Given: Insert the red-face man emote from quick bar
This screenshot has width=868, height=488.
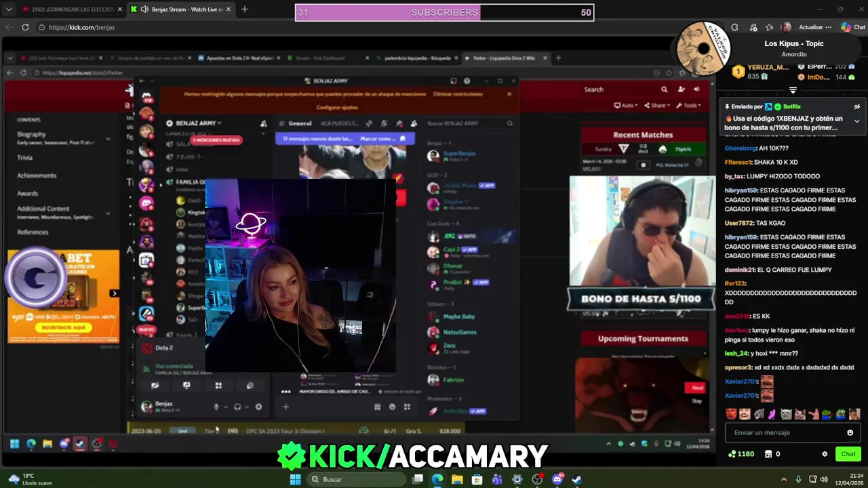Looking at the screenshot, I should [731, 413].
